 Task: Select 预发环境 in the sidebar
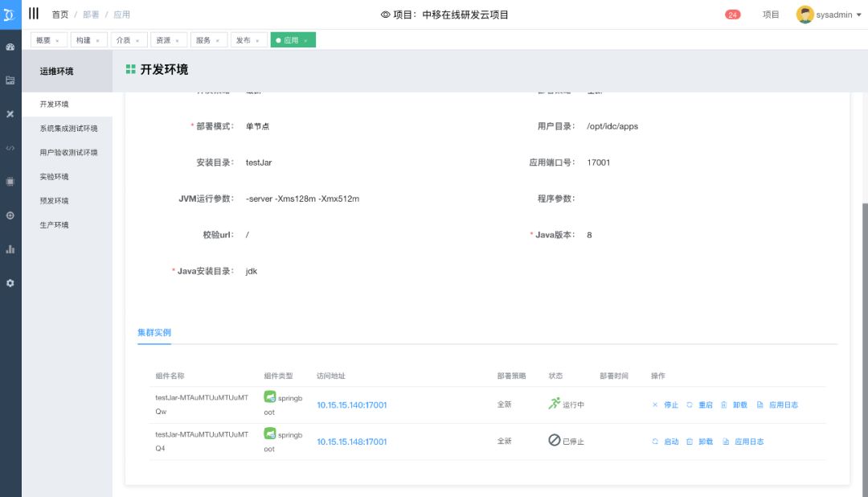67,200
